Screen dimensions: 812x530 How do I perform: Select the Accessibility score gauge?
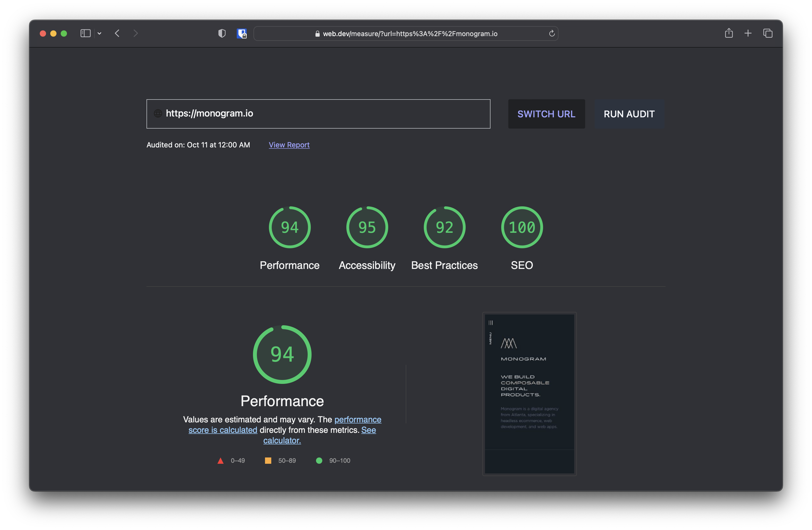tap(367, 228)
